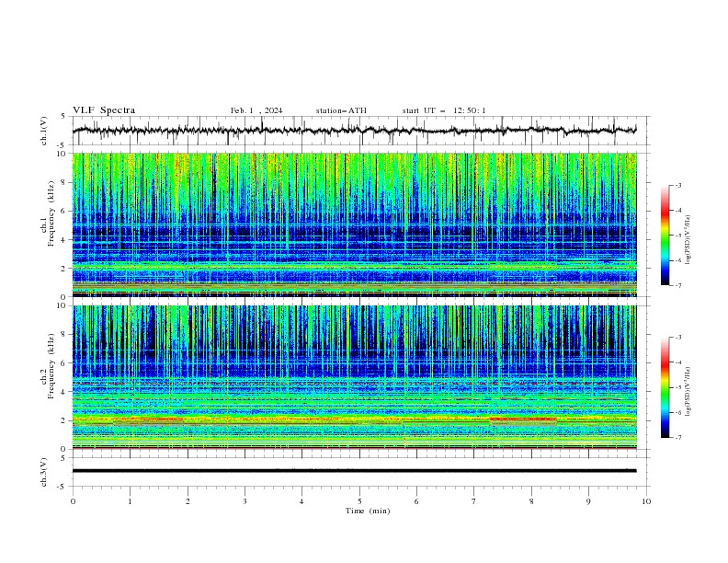Viewport: 728px width, 563px height.
Task: Click time axis tick label "4"
Action: click(301, 501)
